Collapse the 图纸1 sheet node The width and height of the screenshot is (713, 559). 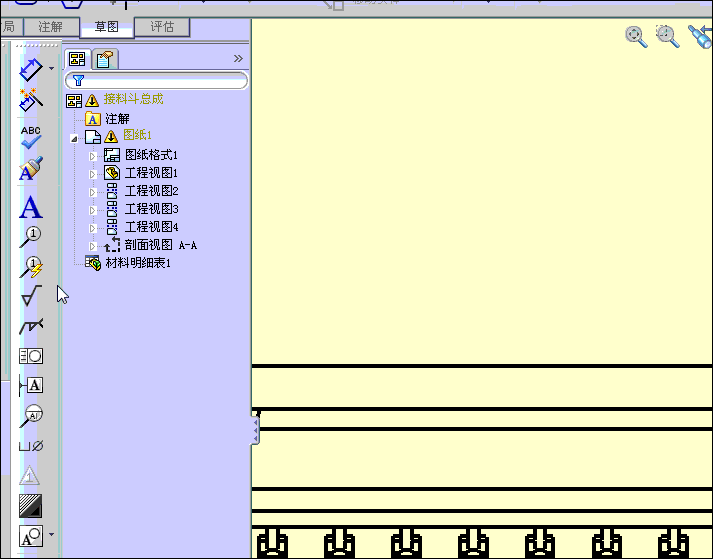tap(74, 138)
